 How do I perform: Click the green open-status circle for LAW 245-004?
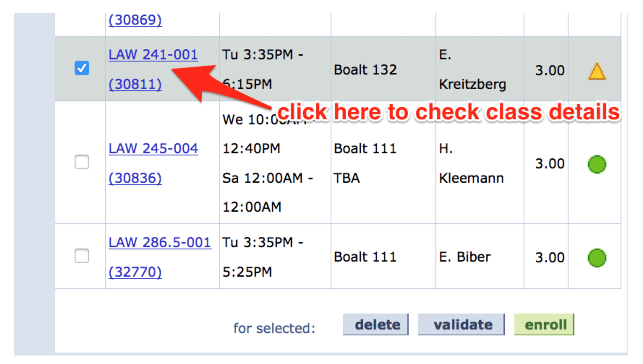(597, 165)
